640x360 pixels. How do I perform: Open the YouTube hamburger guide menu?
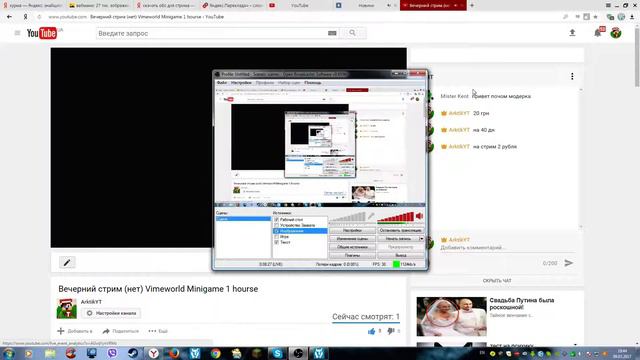(17, 33)
